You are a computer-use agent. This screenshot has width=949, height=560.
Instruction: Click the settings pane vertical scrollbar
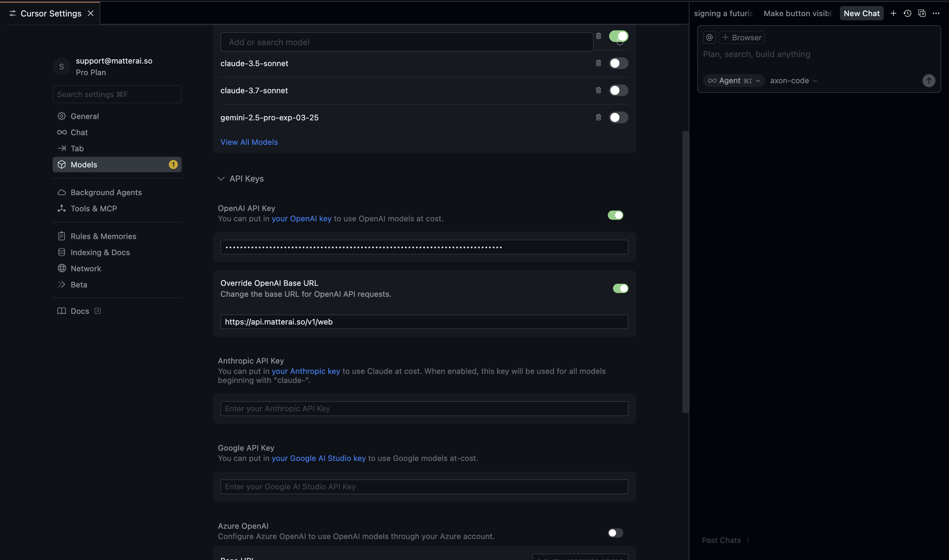pyautogui.click(x=686, y=272)
